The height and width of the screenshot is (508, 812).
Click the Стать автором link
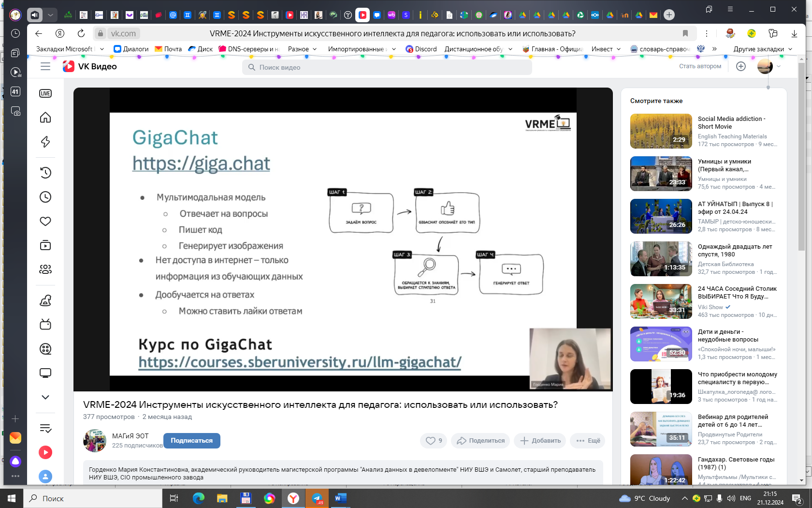(700, 66)
